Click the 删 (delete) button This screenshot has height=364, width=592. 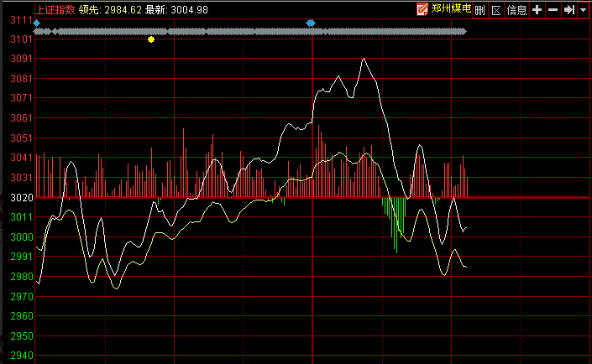(479, 10)
